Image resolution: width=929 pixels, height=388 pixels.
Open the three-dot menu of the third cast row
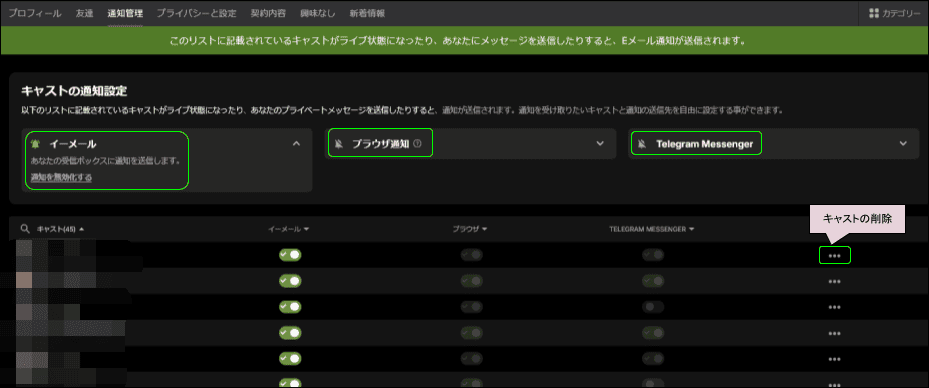(x=834, y=307)
